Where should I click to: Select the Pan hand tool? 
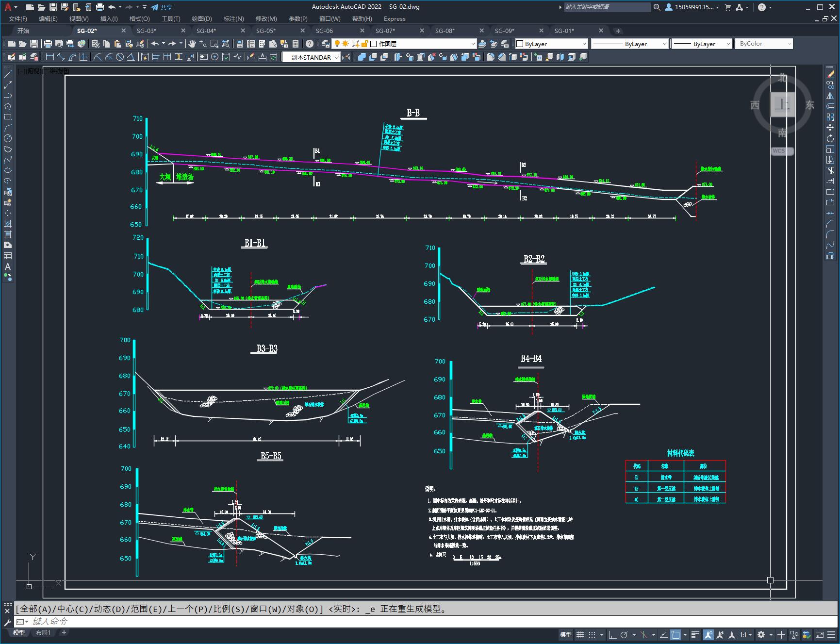[x=192, y=44]
